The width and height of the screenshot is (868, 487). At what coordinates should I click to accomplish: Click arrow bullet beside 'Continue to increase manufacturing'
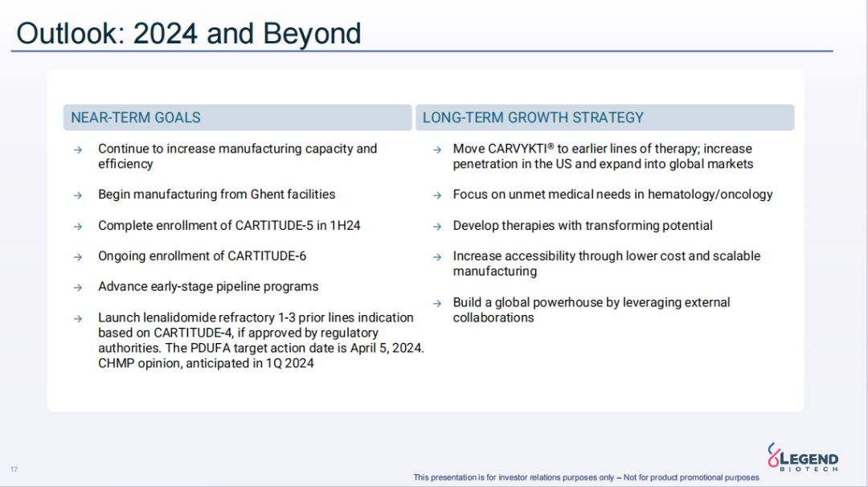point(78,150)
